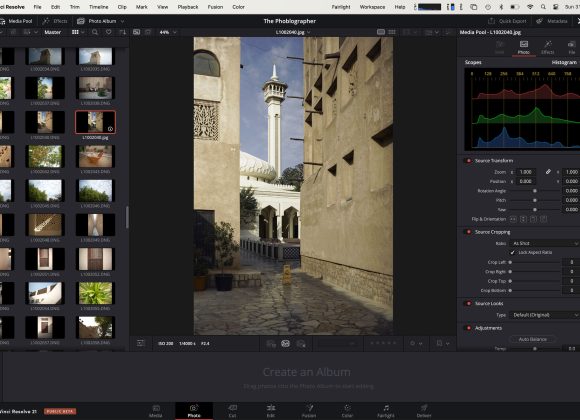Click the zoom link chain icon

tap(548, 172)
